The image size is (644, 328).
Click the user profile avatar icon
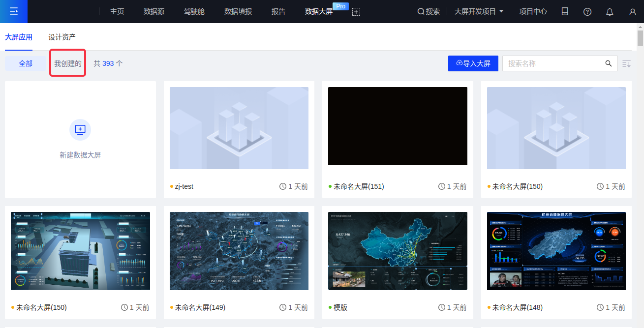633,12
